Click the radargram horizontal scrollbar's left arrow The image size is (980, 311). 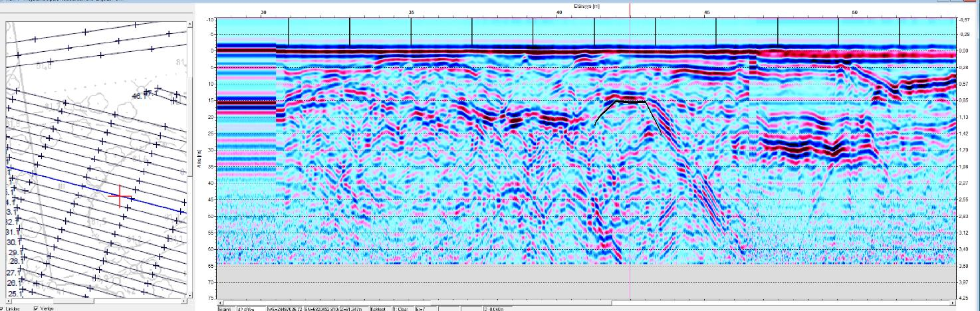click(x=220, y=303)
